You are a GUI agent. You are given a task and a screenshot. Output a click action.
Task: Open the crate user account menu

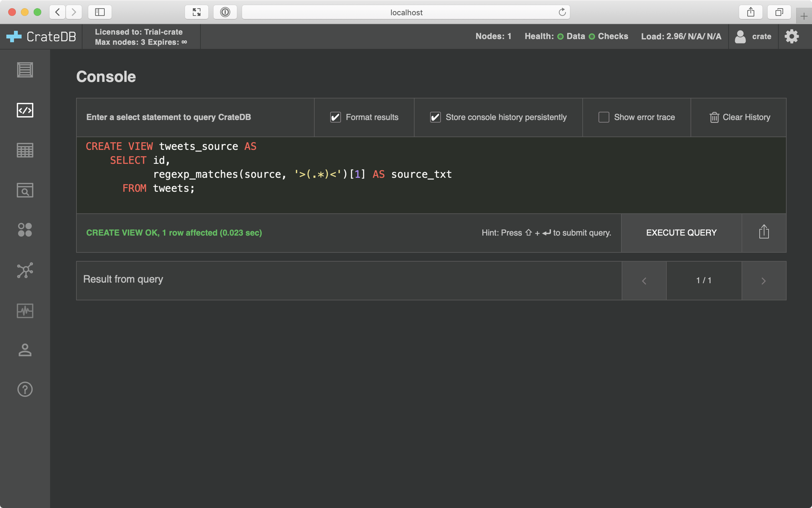[753, 36]
